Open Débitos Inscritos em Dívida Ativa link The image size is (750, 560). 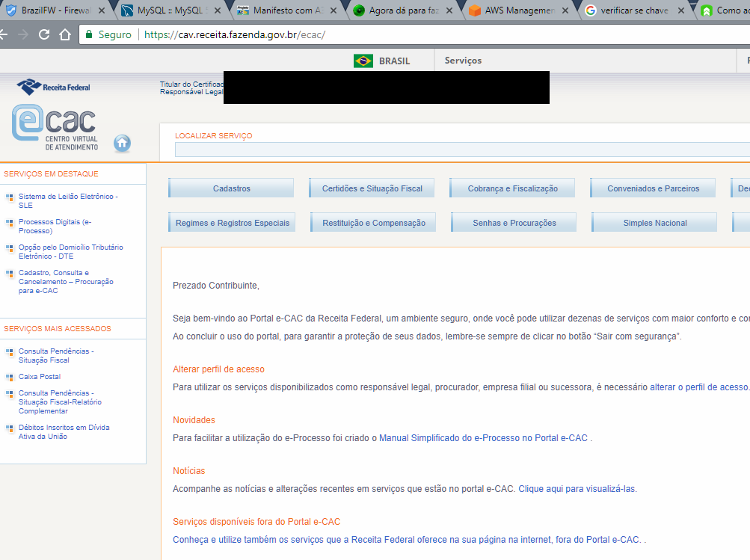click(x=64, y=432)
